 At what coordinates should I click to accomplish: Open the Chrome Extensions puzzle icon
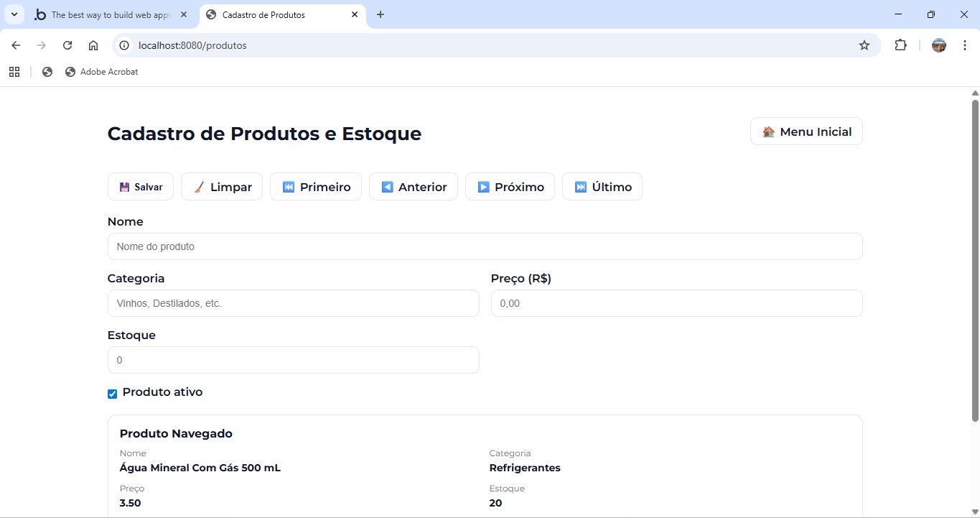900,45
